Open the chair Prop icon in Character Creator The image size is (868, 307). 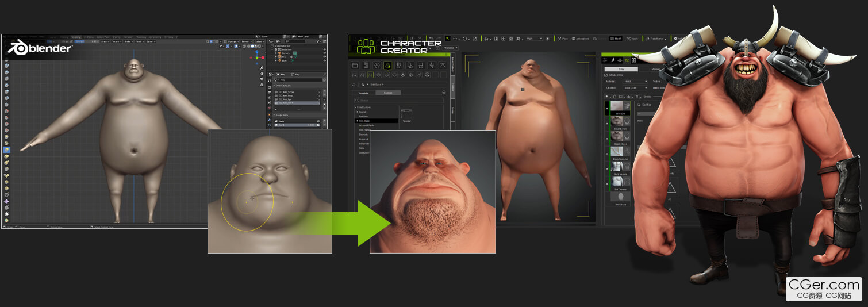(421, 66)
